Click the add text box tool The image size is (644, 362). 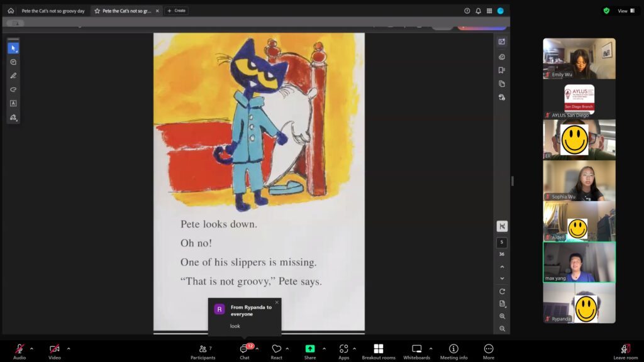coord(13,104)
